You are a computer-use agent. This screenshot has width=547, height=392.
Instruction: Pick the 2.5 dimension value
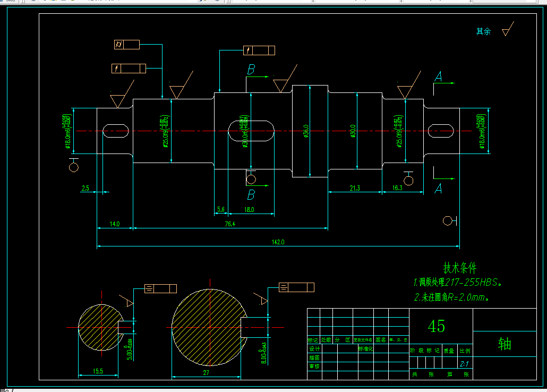tap(85, 188)
